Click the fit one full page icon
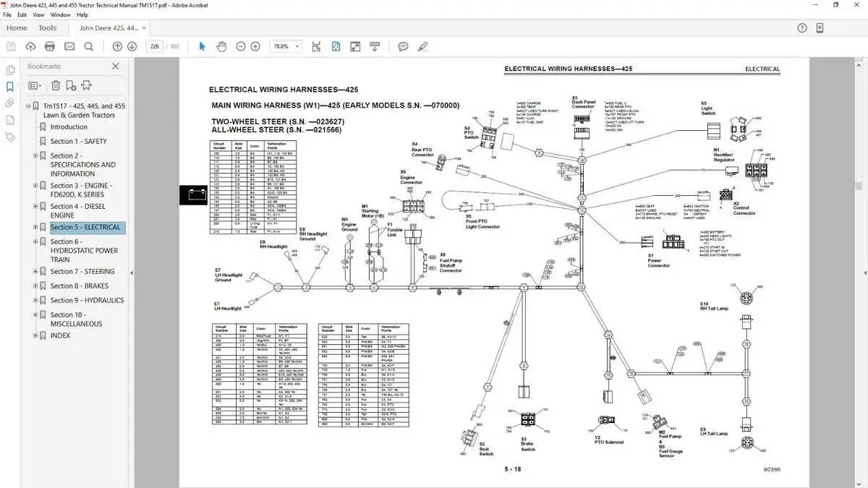 336,46
